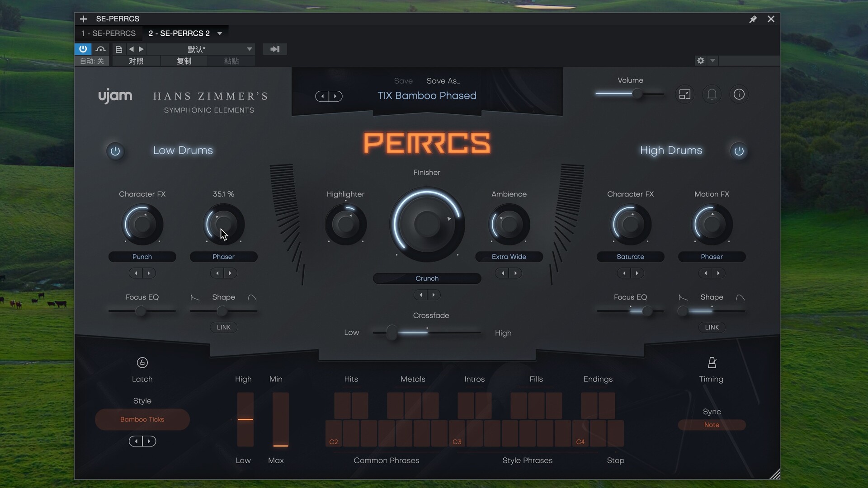Select next preset after TIX Bamboo Phased
The height and width of the screenshot is (488, 868).
coord(335,96)
